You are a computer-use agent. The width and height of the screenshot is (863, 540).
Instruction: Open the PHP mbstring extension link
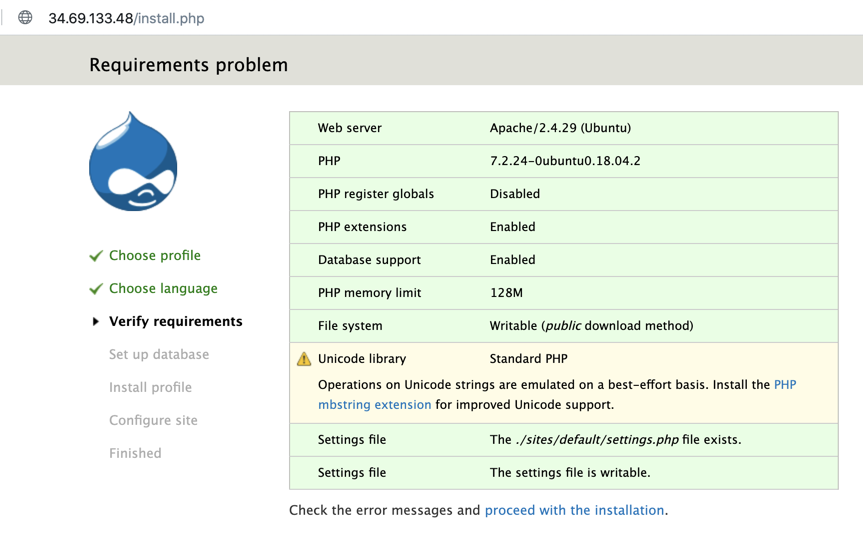[374, 405]
